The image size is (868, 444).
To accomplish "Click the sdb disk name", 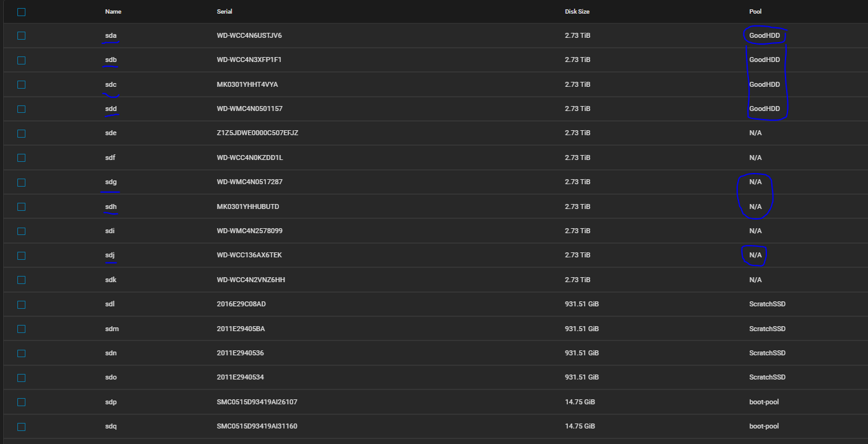I will [x=112, y=60].
